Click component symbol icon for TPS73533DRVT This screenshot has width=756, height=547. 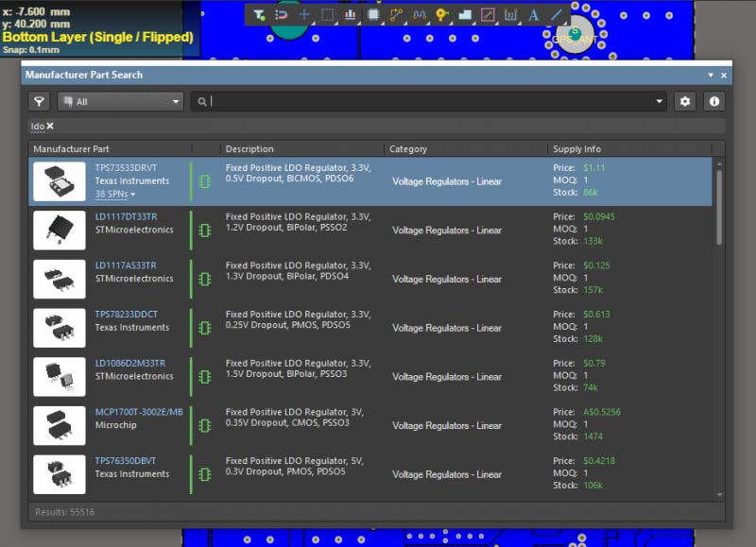(205, 181)
